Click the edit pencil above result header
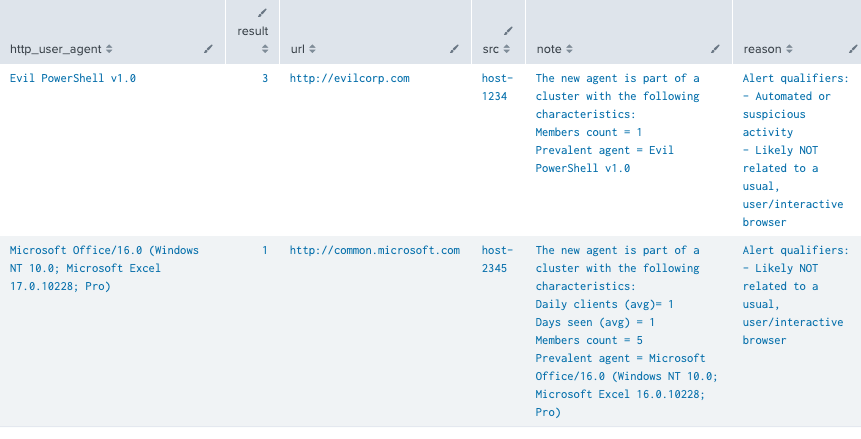Viewport: 861px width, 439px height. pos(262,13)
